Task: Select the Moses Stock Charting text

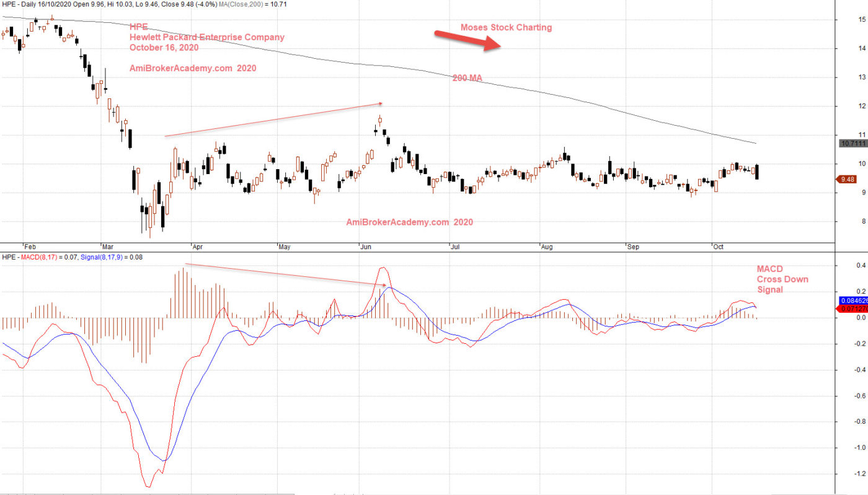Action: [506, 27]
